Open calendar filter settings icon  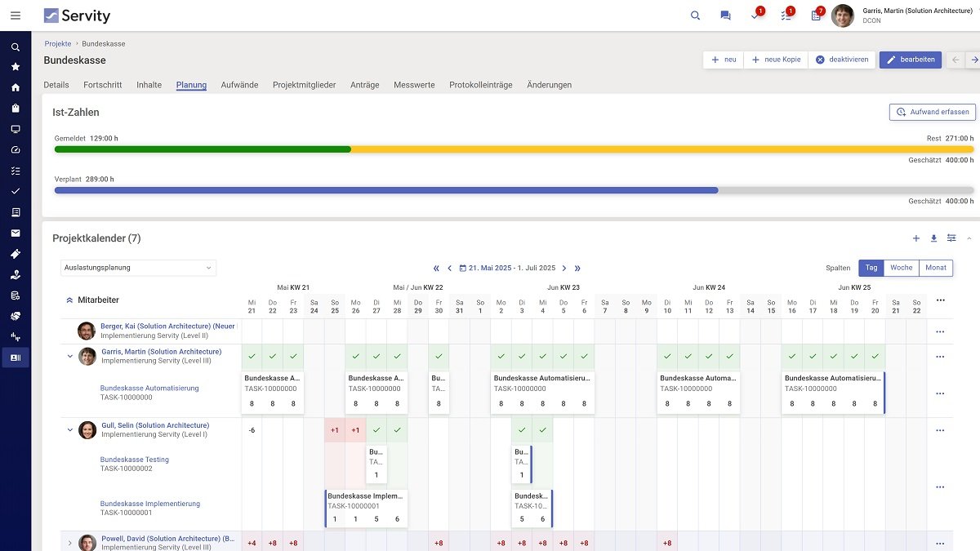(951, 238)
